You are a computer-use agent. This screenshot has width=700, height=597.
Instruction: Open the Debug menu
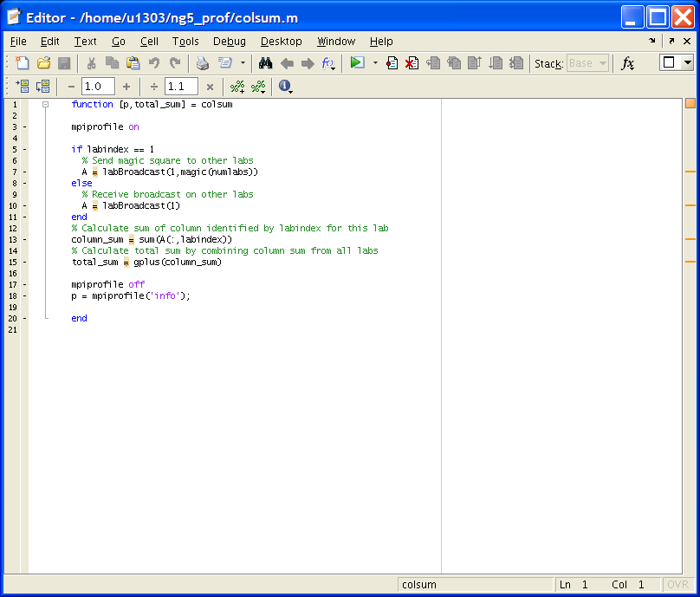click(230, 42)
